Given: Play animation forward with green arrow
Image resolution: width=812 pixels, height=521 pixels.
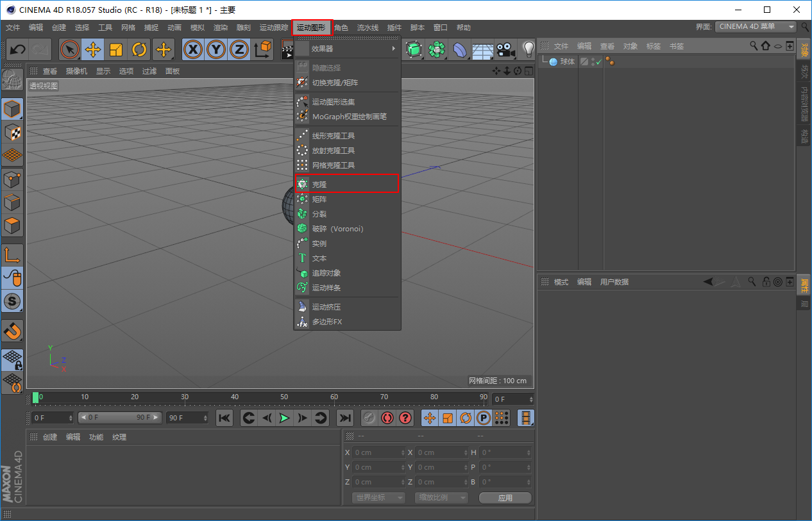Looking at the screenshot, I should pyautogui.click(x=284, y=418).
